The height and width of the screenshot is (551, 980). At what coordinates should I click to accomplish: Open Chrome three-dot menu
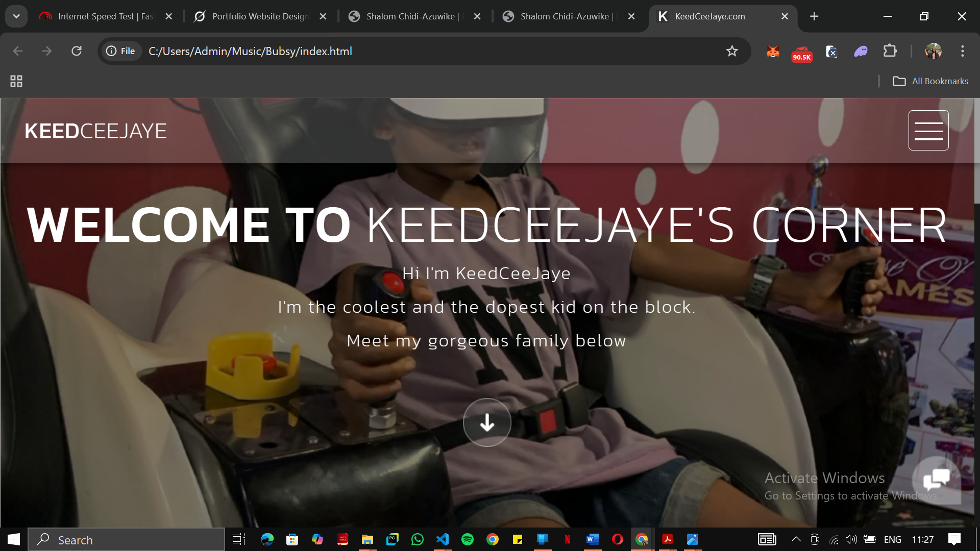(962, 51)
